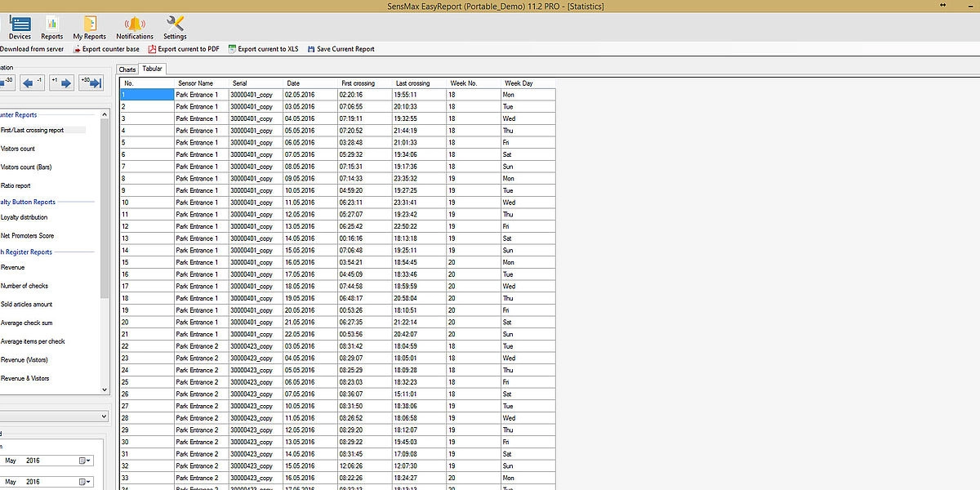980x490 pixels.
Task: Select first crossing time 00:16:16
Action: click(365, 238)
